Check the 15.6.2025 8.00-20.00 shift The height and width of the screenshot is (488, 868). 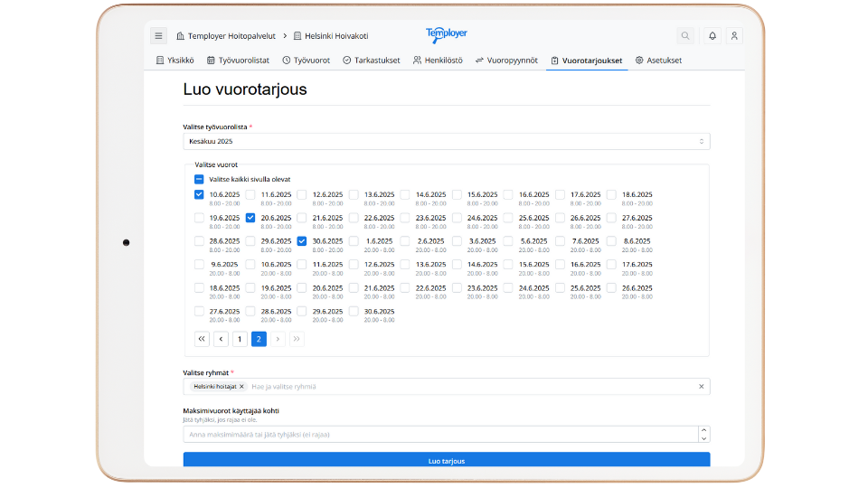[458, 195]
